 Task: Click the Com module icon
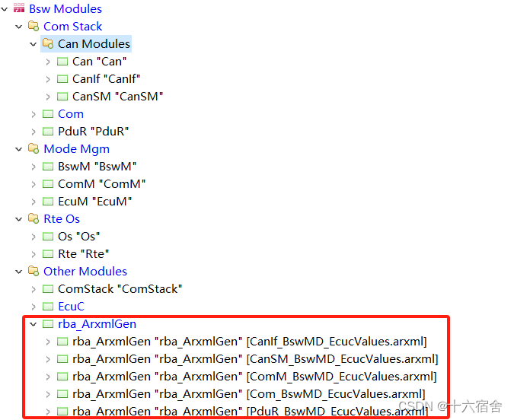(x=48, y=113)
